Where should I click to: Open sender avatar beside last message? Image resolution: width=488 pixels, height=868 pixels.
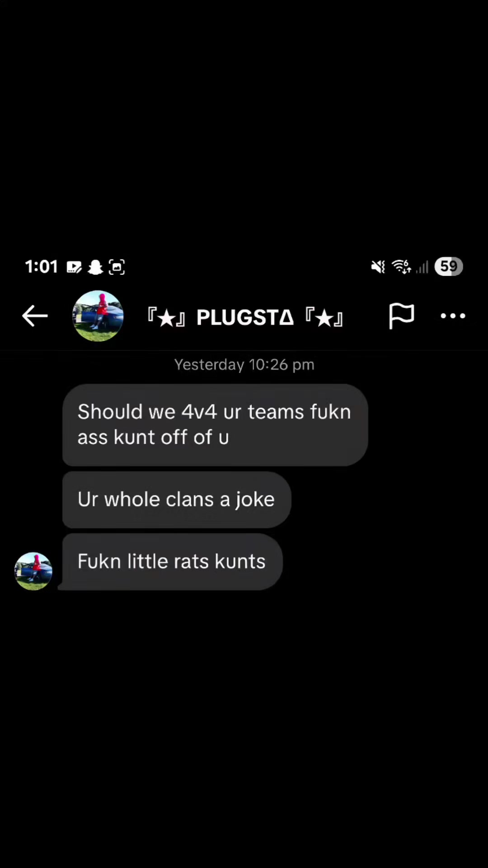click(33, 571)
